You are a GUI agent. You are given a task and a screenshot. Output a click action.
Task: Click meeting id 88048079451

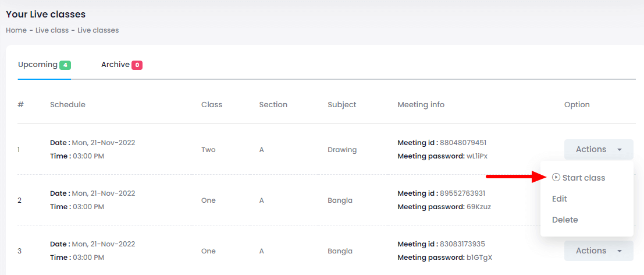(x=463, y=143)
